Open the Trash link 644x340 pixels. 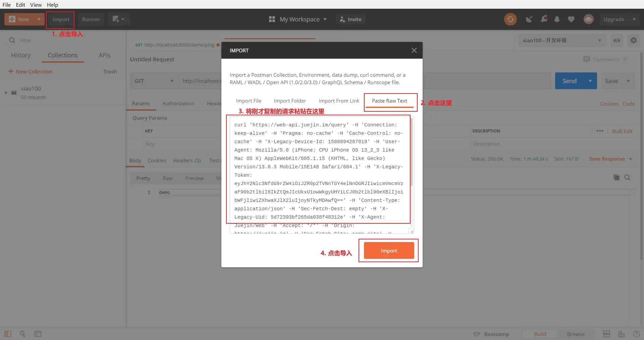(110, 71)
